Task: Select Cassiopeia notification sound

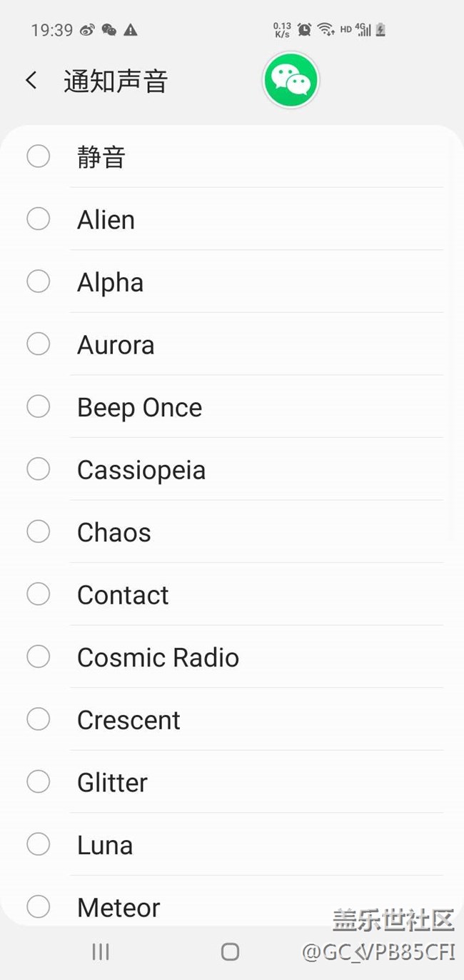Action: tap(141, 470)
